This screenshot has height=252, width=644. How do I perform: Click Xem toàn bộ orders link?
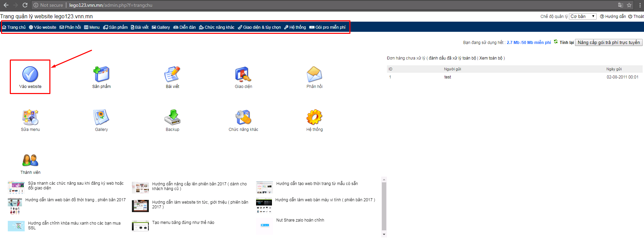click(491, 58)
